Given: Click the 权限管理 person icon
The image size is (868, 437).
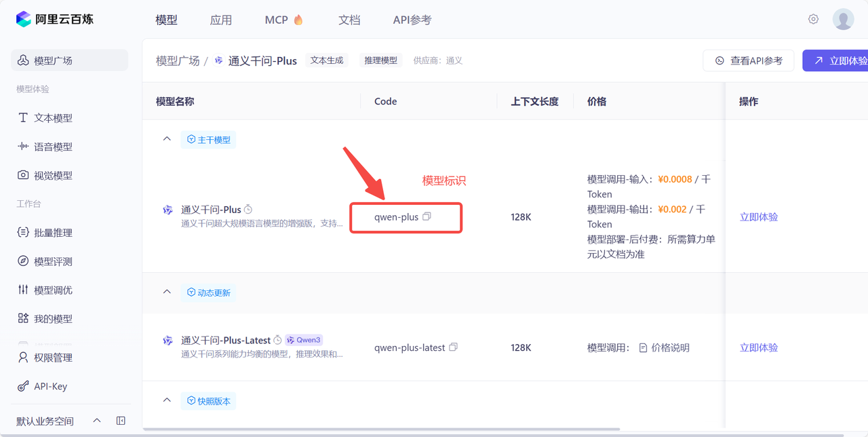Looking at the screenshot, I should click(23, 358).
